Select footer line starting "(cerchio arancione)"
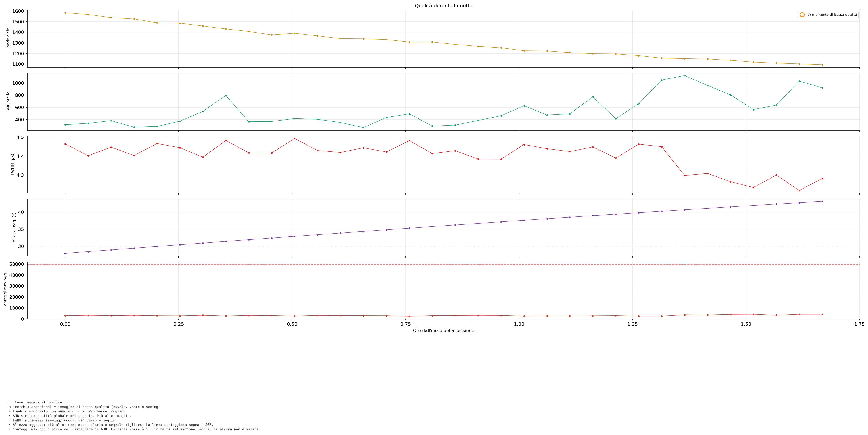The width and height of the screenshot is (868, 435). (85, 407)
